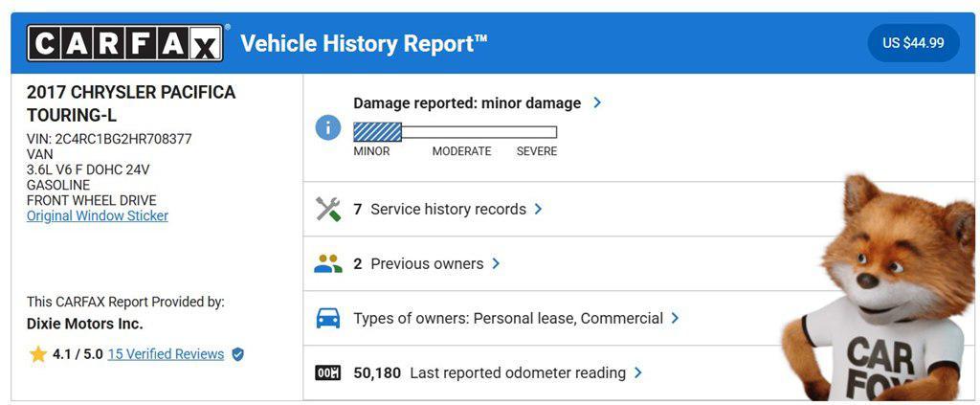This screenshot has height=405, width=980.
Task: Expand the last reported odometer chevron
Action: [x=638, y=372]
